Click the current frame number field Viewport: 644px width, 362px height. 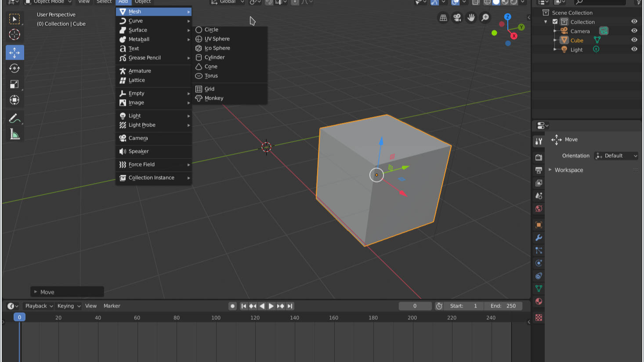pyautogui.click(x=415, y=306)
